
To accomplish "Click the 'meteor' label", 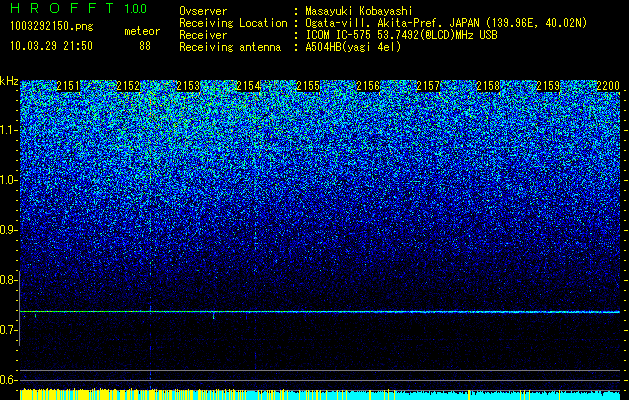I will (142, 31).
